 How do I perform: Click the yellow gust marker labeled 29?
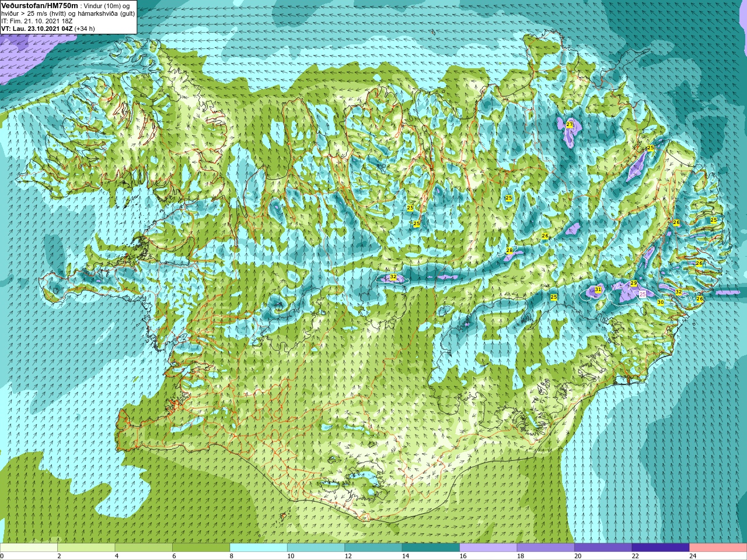[x=634, y=283]
